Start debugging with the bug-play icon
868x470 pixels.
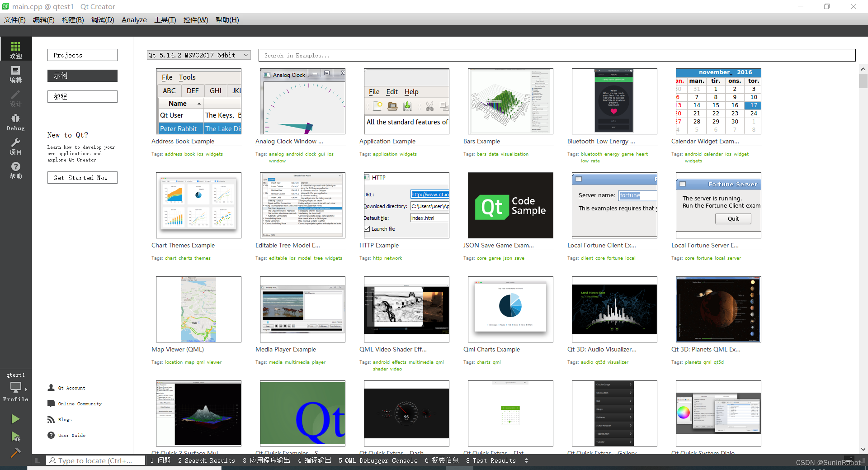pos(15,437)
